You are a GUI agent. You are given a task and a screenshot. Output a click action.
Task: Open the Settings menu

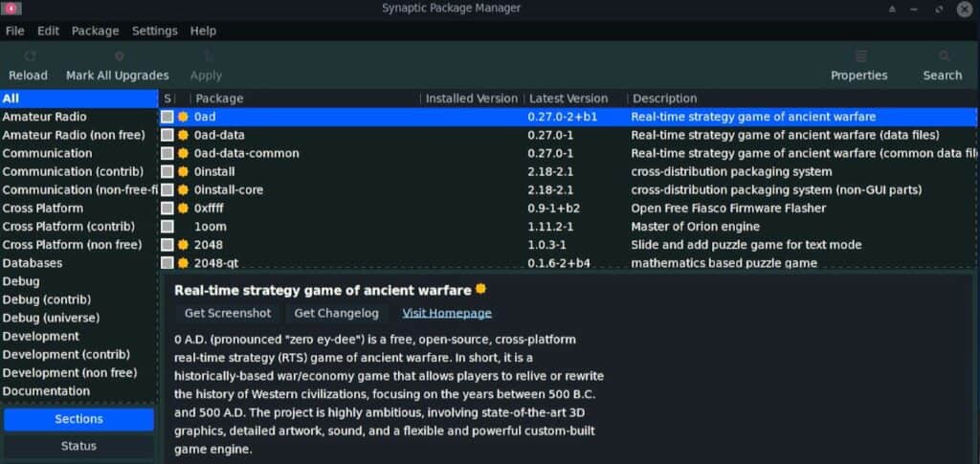pyautogui.click(x=154, y=31)
